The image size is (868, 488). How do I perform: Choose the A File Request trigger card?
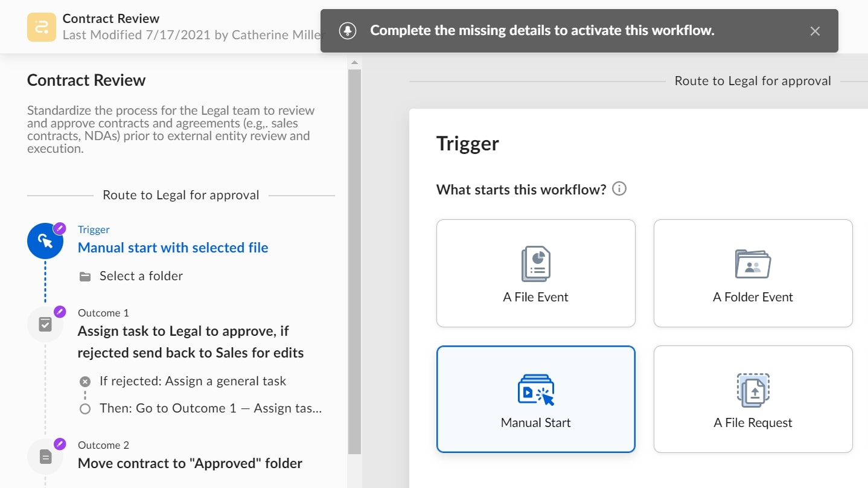(753, 399)
